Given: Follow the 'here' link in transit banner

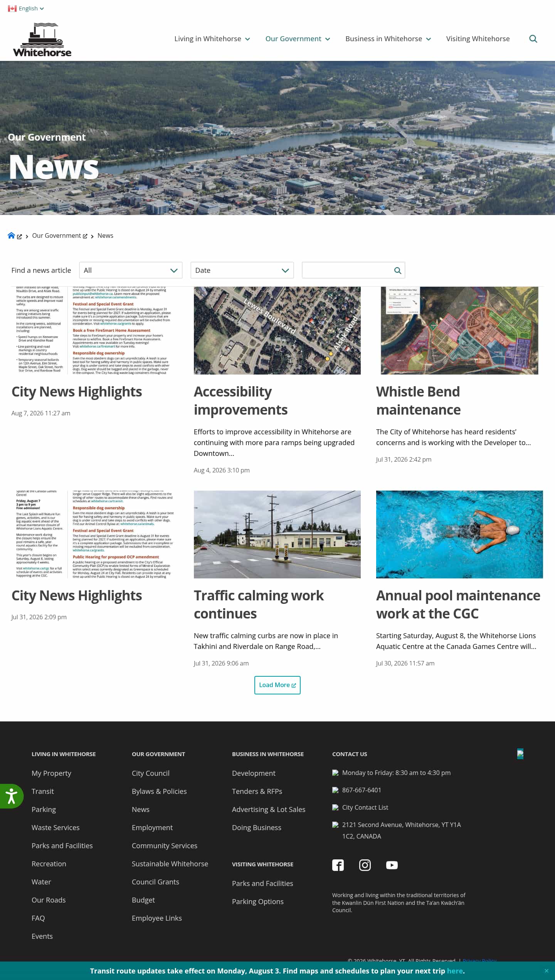Looking at the screenshot, I should (455, 971).
